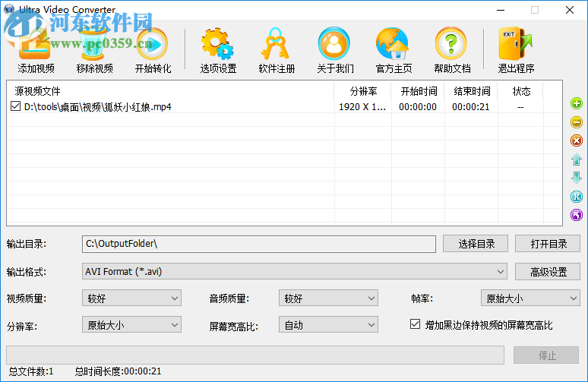
Task: Click 总文件数:1 in the status bar
Action: [31, 371]
